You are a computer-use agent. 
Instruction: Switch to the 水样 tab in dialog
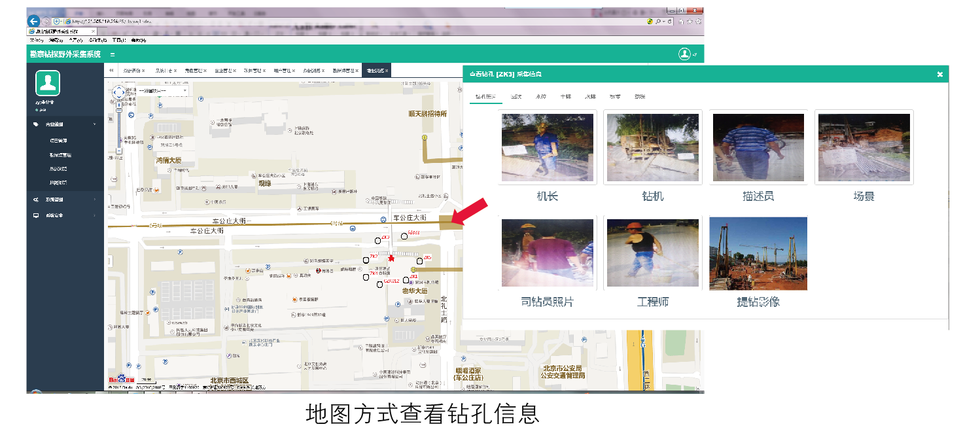590,96
